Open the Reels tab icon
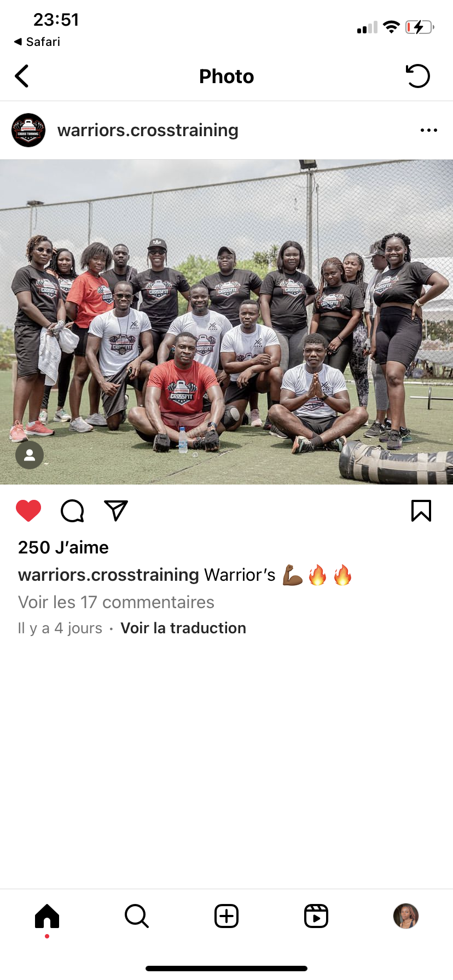The image size is (453, 980). [x=316, y=916]
